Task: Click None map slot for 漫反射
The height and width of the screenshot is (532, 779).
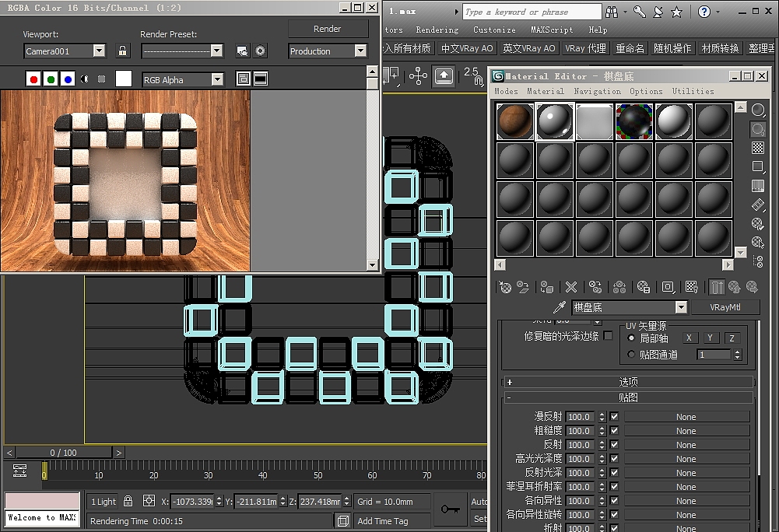Action: [686, 417]
